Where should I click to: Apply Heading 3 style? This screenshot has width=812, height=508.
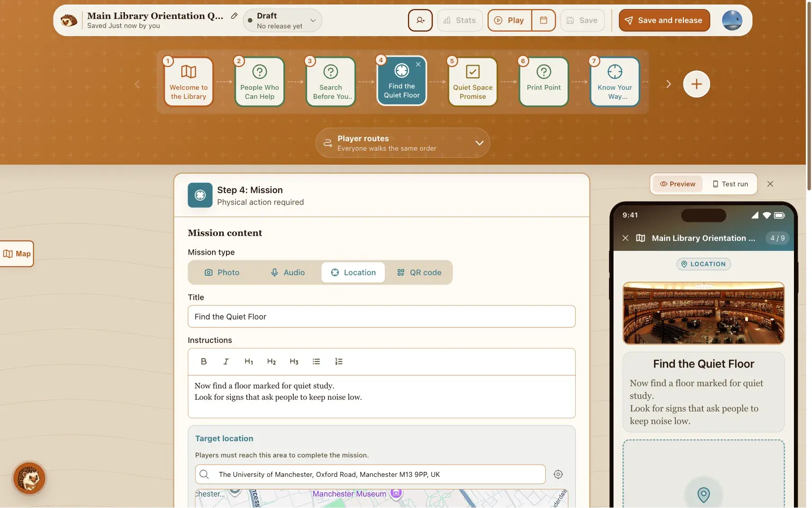294,361
